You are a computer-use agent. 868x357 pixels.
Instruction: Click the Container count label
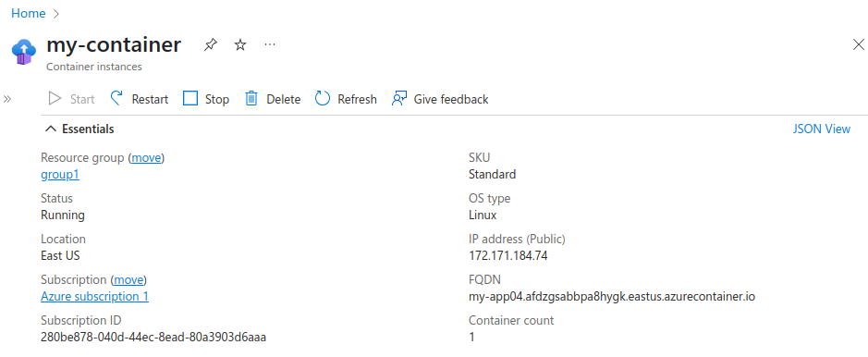[x=511, y=320]
